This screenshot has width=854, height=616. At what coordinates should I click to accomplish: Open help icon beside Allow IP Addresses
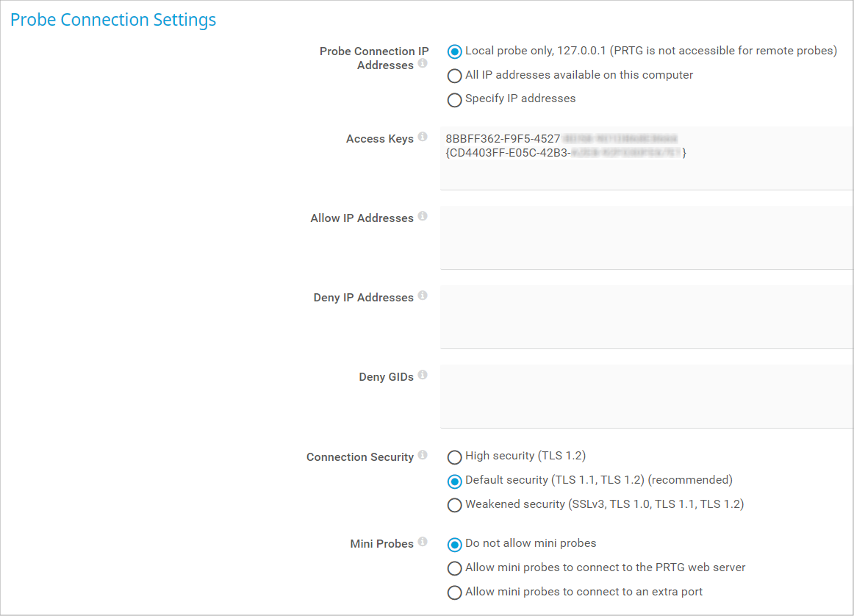click(423, 217)
